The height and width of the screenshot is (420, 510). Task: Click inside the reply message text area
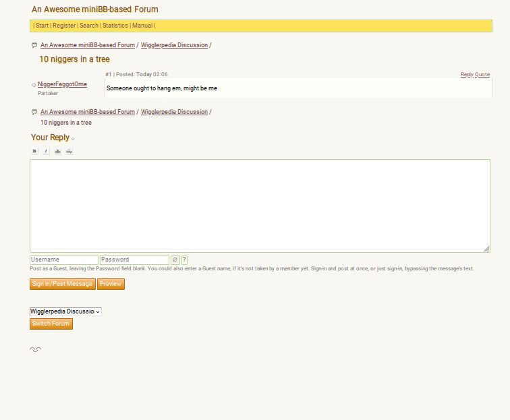click(x=260, y=206)
